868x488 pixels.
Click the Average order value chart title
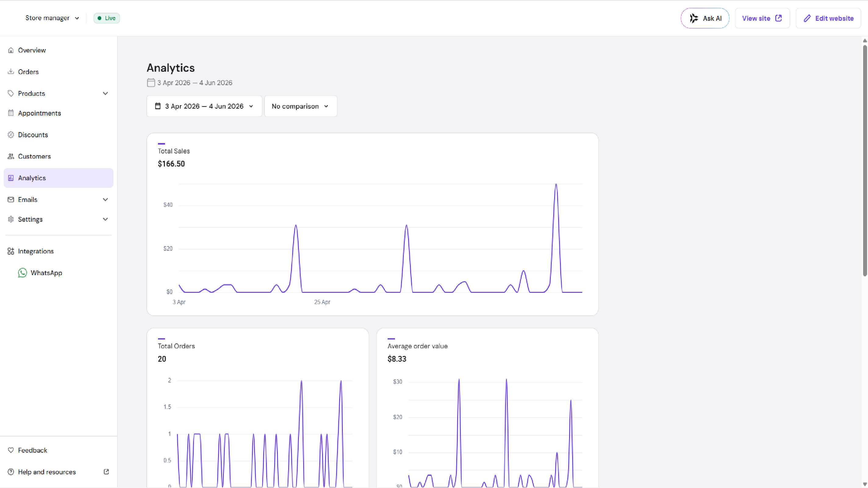418,346
